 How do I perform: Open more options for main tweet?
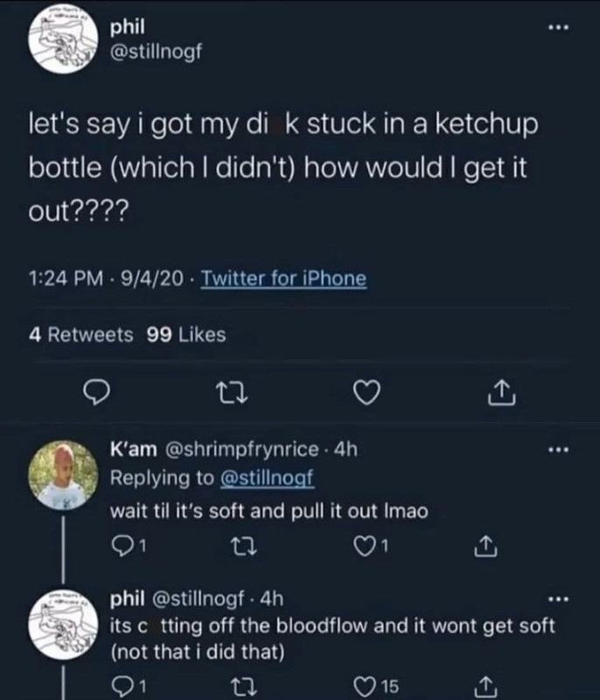[559, 28]
